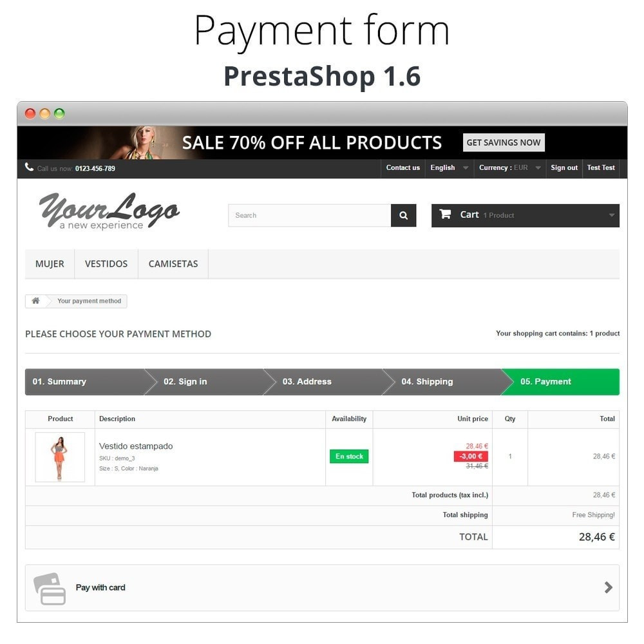This screenshot has height=644, width=644.
Task: Go to the MUJER category
Action: pyautogui.click(x=50, y=263)
